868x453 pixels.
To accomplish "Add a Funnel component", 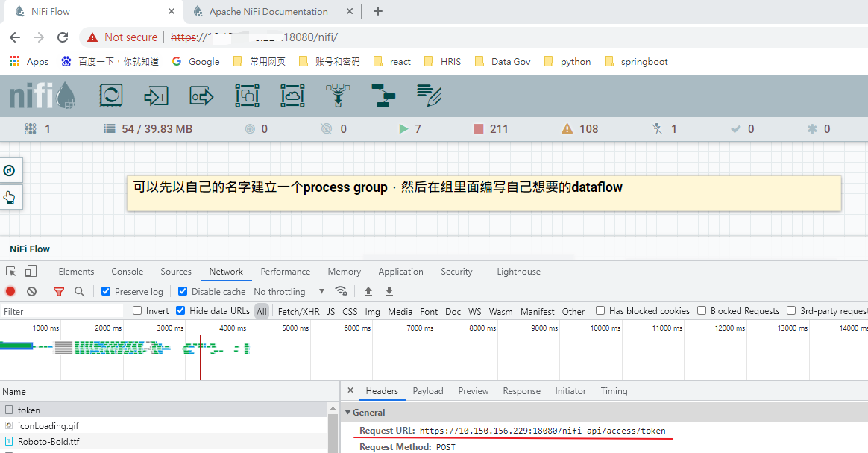I will tap(338, 96).
